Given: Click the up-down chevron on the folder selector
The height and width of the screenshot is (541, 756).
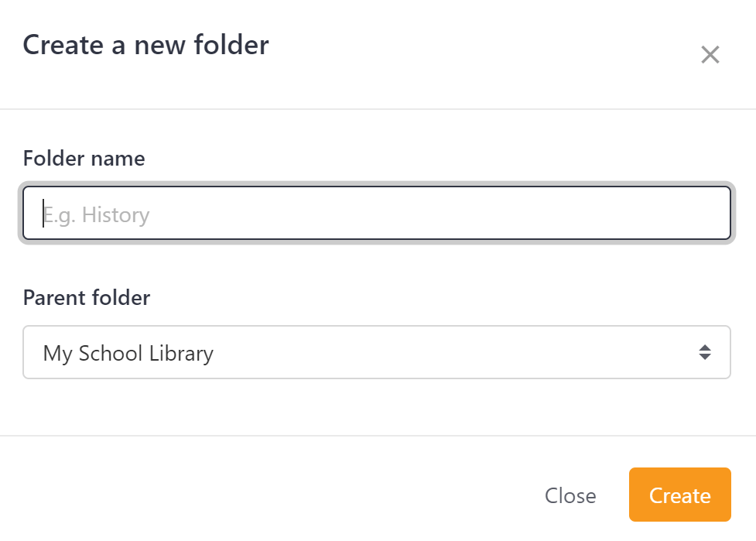Looking at the screenshot, I should (x=705, y=352).
